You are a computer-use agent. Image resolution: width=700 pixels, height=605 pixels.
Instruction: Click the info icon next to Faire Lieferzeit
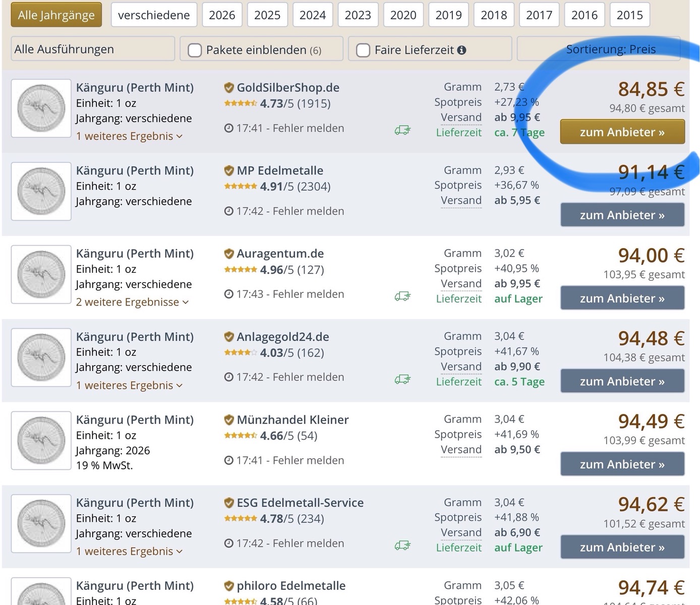[461, 50]
